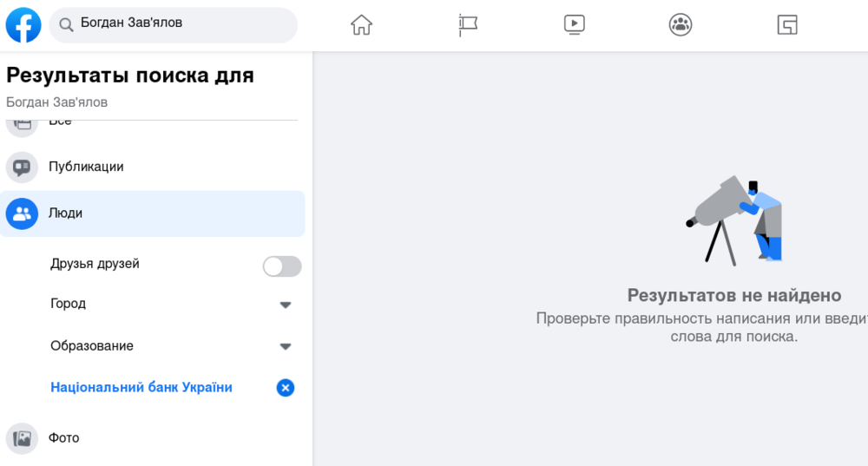Click the Публикации speech bubble icon
The height and width of the screenshot is (466, 868).
click(23, 167)
